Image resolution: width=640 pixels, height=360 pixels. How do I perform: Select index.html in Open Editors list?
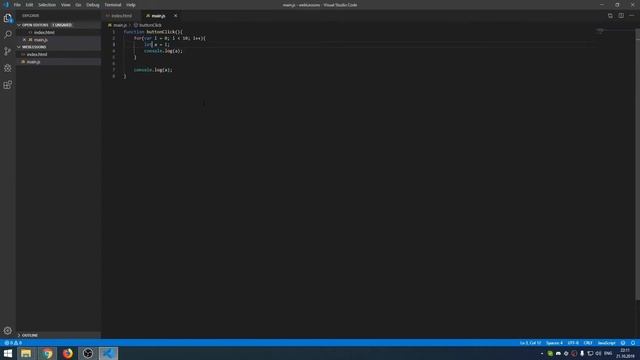[58, 32]
